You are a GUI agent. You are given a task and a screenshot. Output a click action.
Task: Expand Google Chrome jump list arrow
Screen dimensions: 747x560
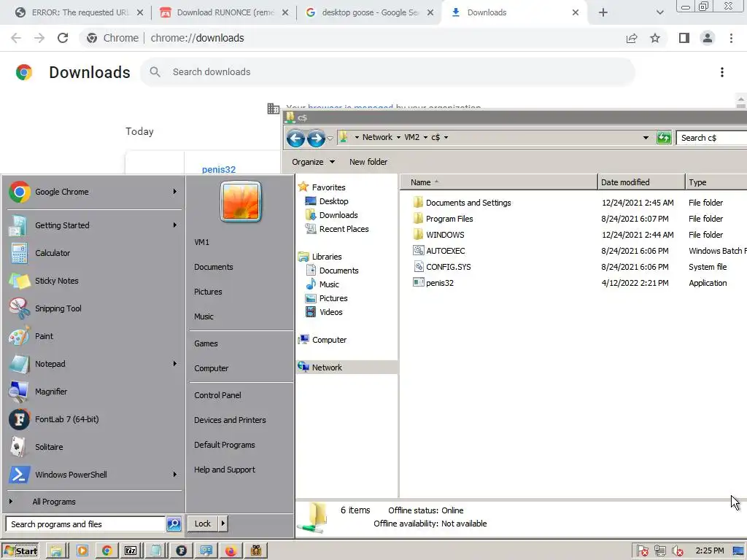point(175,192)
